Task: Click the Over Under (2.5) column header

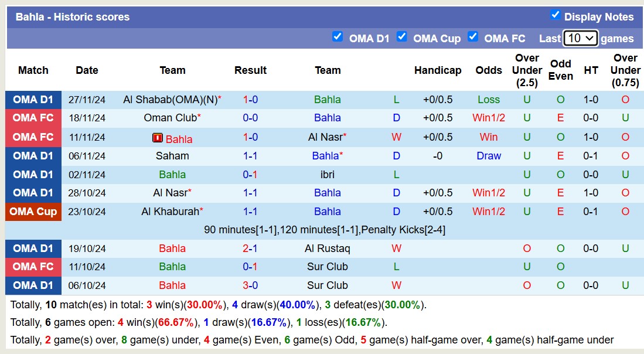Action: click(527, 70)
